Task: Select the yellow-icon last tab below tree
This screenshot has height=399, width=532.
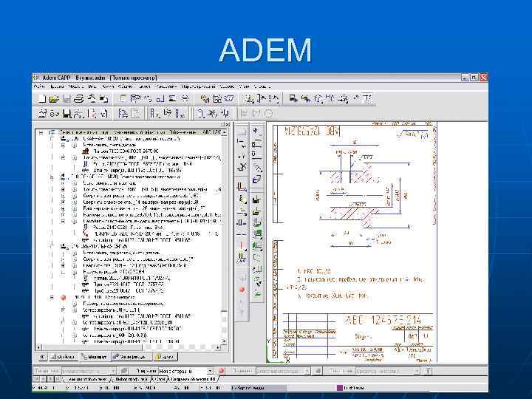Action: coord(165,357)
